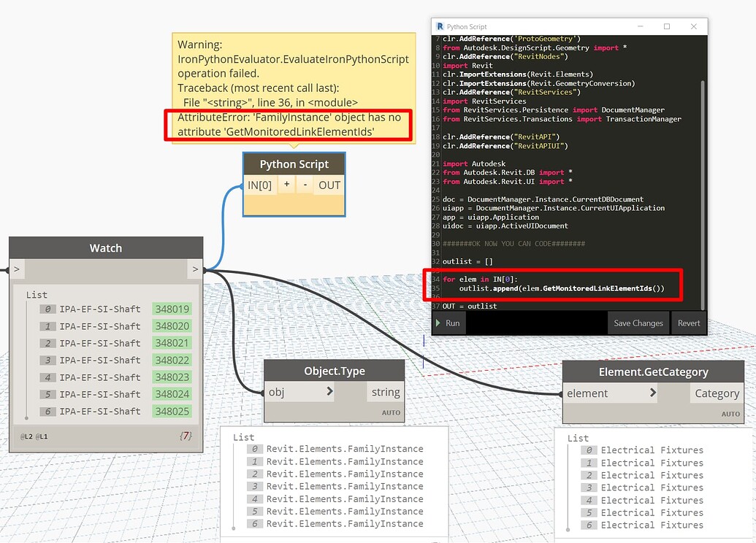Click the string output port of Object.Type

[x=385, y=392]
